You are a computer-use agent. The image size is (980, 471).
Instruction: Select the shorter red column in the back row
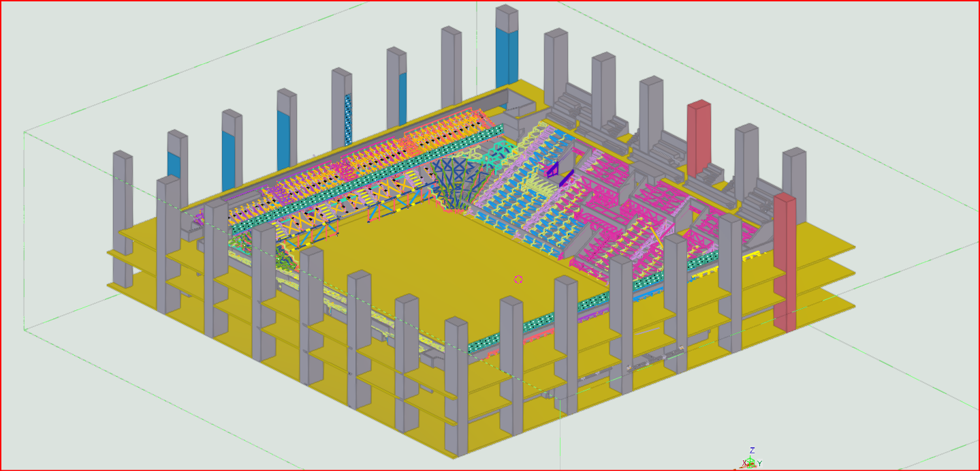click(x=699, y=138)
